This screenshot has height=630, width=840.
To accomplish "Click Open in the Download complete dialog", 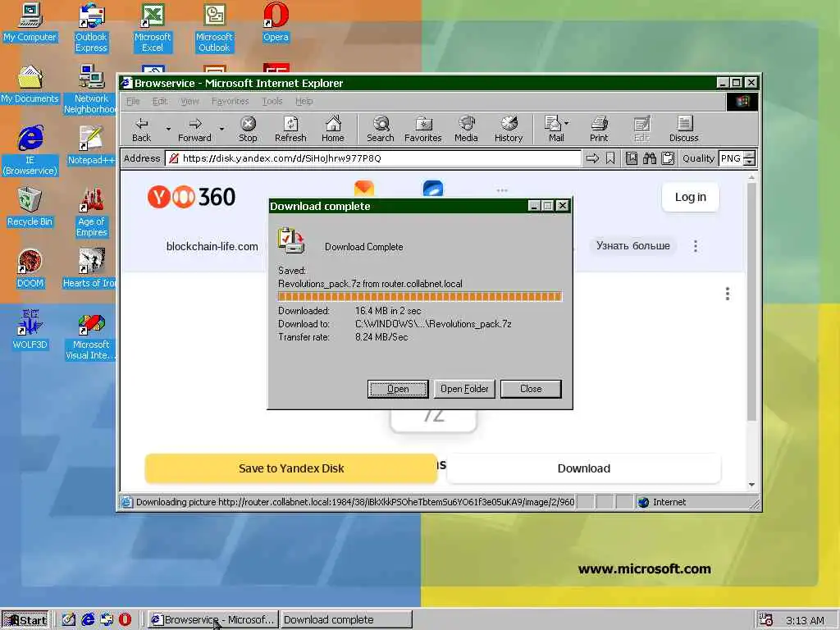I will 398,389.
